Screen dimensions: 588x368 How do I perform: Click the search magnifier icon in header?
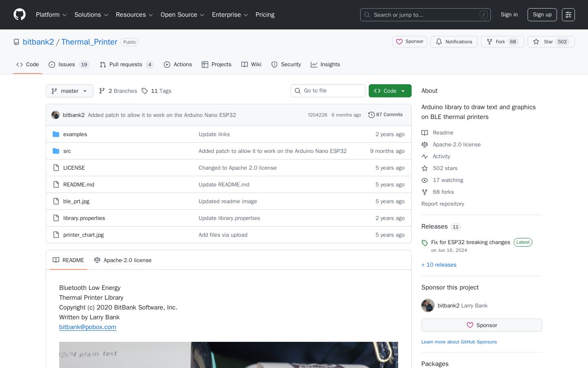(x=367, y=15)
